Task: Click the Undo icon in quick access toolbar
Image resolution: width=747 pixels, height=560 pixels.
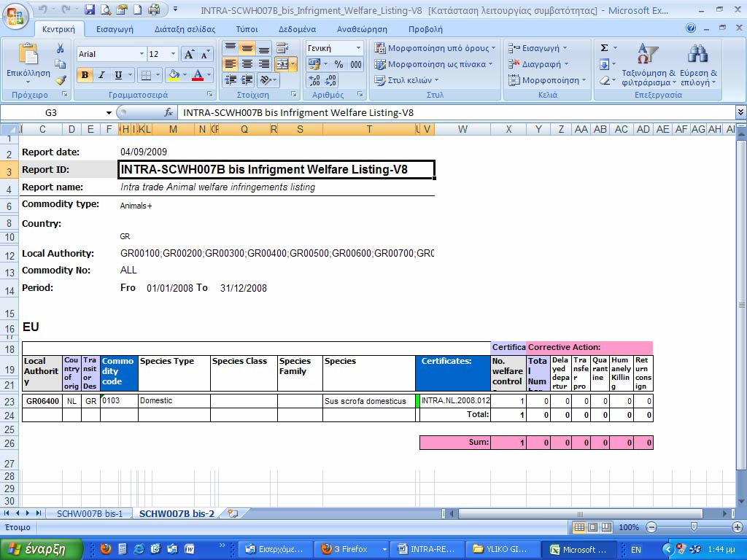Action: point(43,9)
